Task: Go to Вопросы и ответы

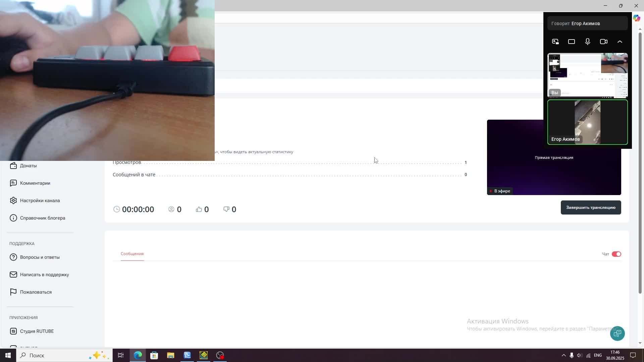Action: (40, 257)
